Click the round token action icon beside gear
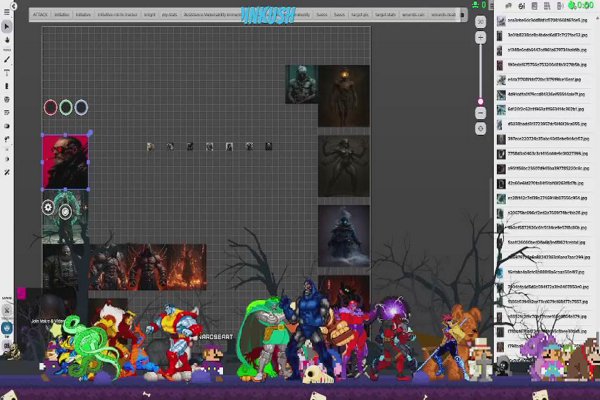Viewport: 600px width, 400px height. point(66,211)
